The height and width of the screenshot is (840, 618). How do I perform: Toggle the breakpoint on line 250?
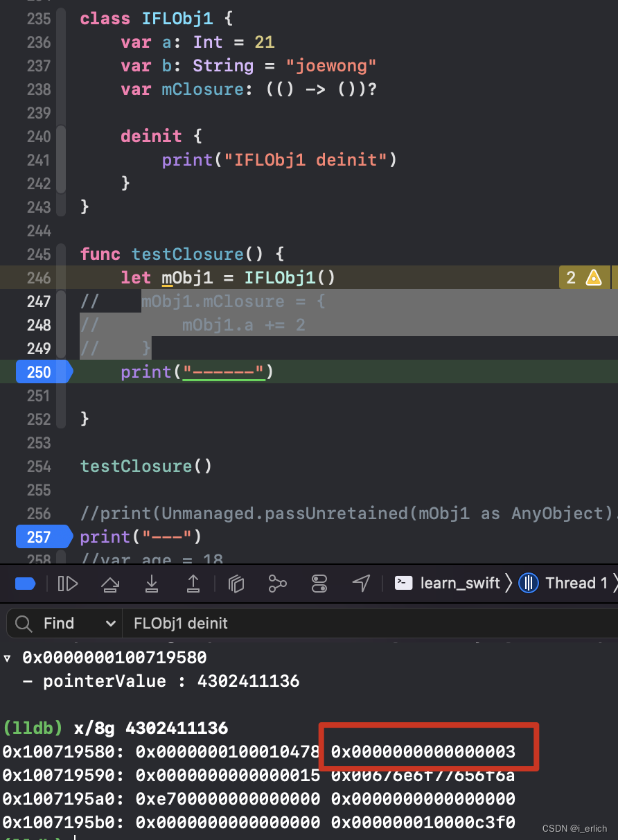[44, 372]
